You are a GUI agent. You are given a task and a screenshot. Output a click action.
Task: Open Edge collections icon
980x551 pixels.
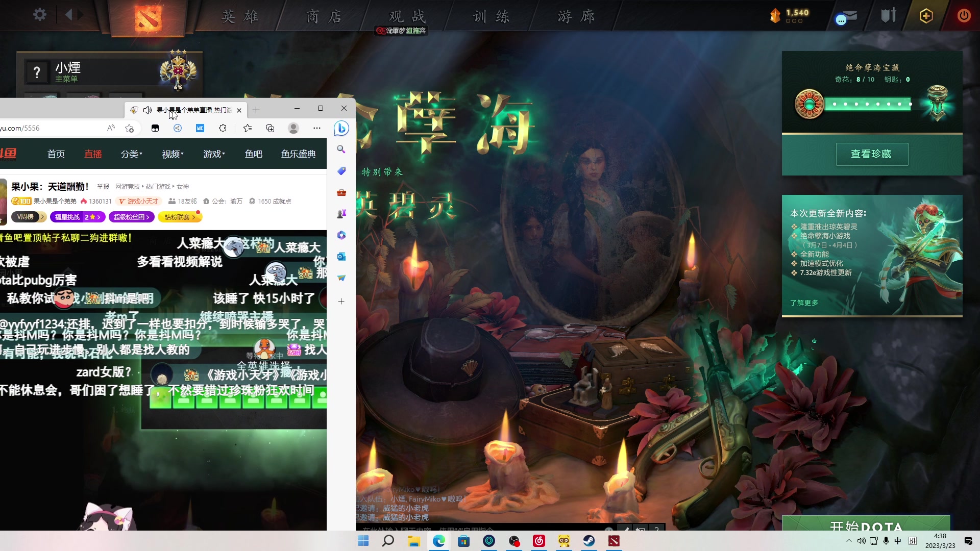pos(270,128)
